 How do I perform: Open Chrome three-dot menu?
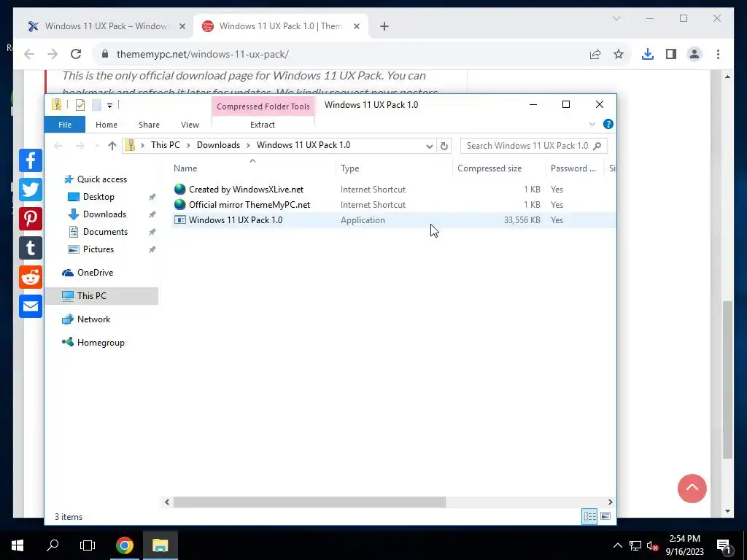coord(718,54)
